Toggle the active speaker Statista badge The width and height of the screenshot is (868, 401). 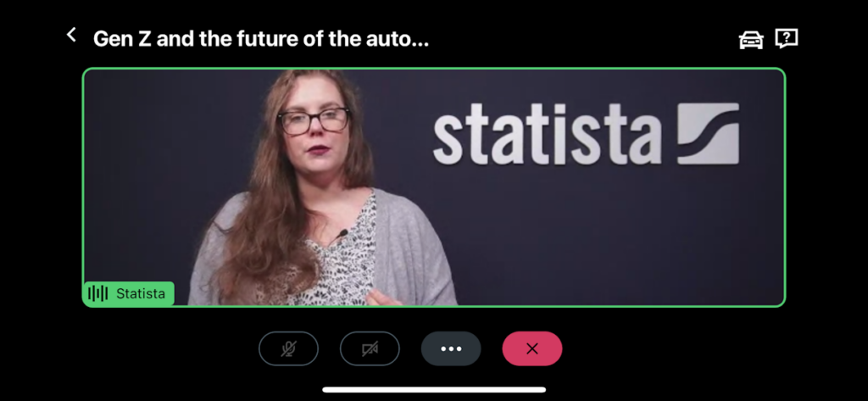click(x=129, y=293)
